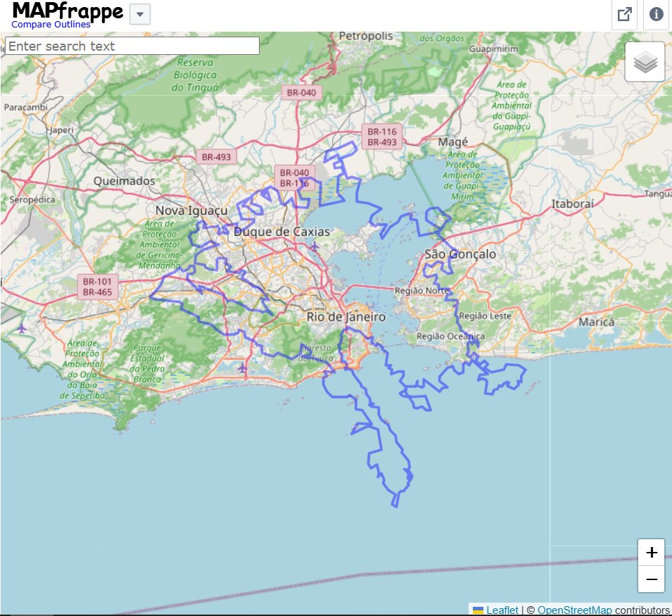Open the MAPfrappe dropdown menu arrow

[x=140, y=14]
